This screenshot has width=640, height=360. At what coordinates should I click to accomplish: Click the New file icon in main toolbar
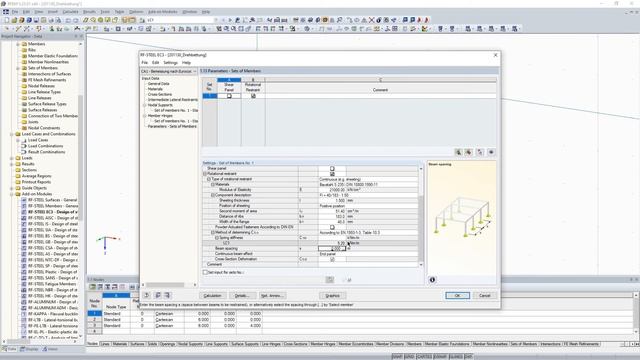coord(7,20)
